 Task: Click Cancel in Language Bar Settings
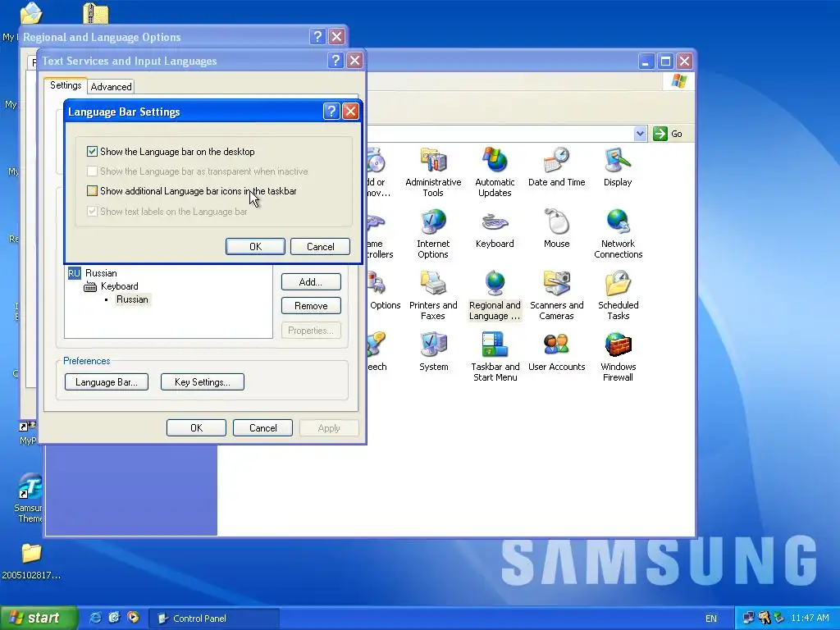321,246
